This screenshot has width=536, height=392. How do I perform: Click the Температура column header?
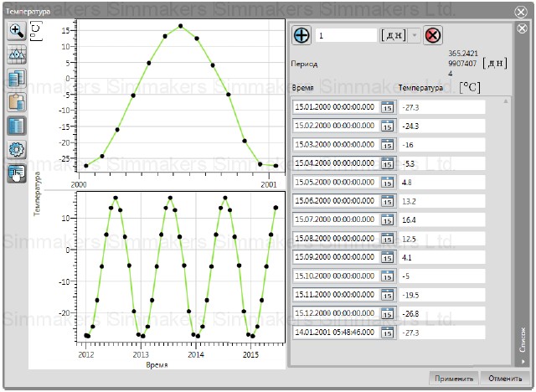pyautogui.click(x=420, y=88)
